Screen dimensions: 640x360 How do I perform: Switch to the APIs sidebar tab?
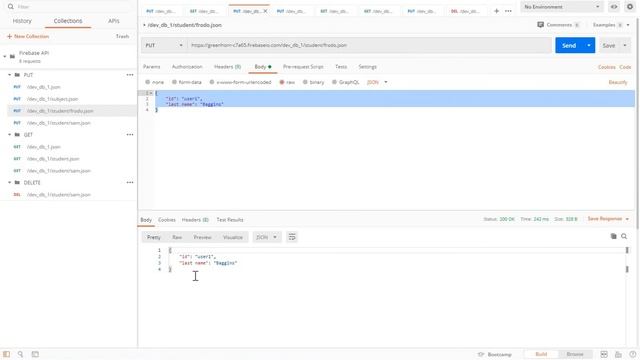(x=113, y=21)
